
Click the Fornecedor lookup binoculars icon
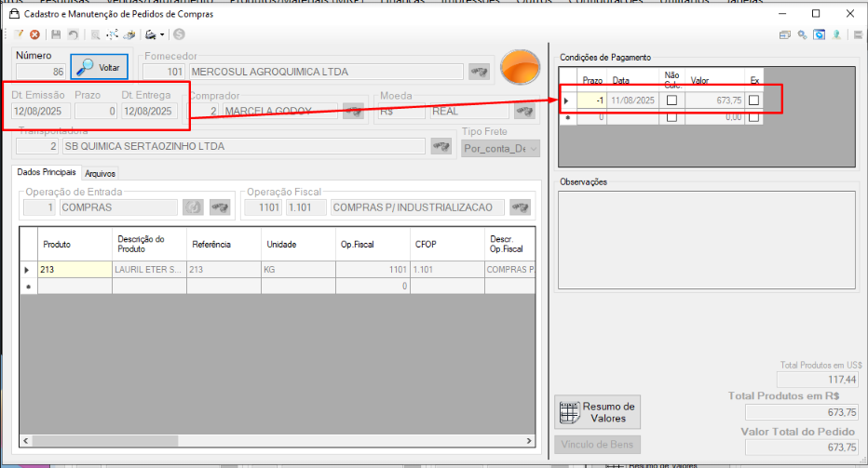(480, 72)
